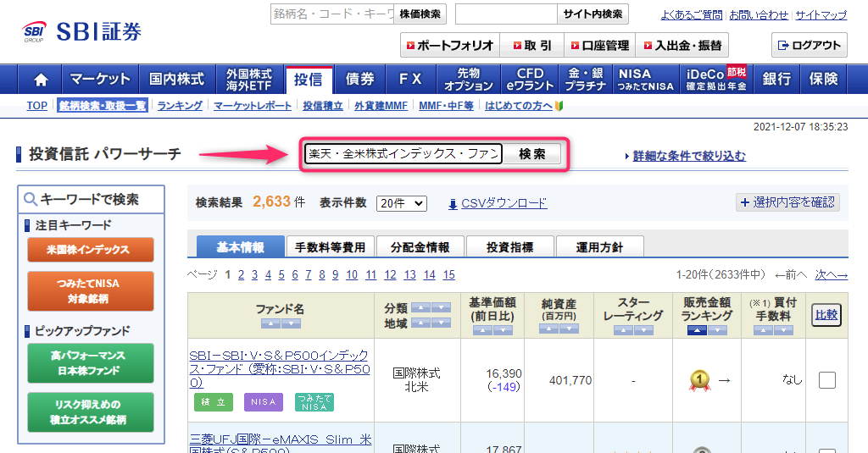Focus the 銘柄名・コード stock search field
The width and height of the screenshot is (868, 453).
pyautogui.click(x=332, y=14)
